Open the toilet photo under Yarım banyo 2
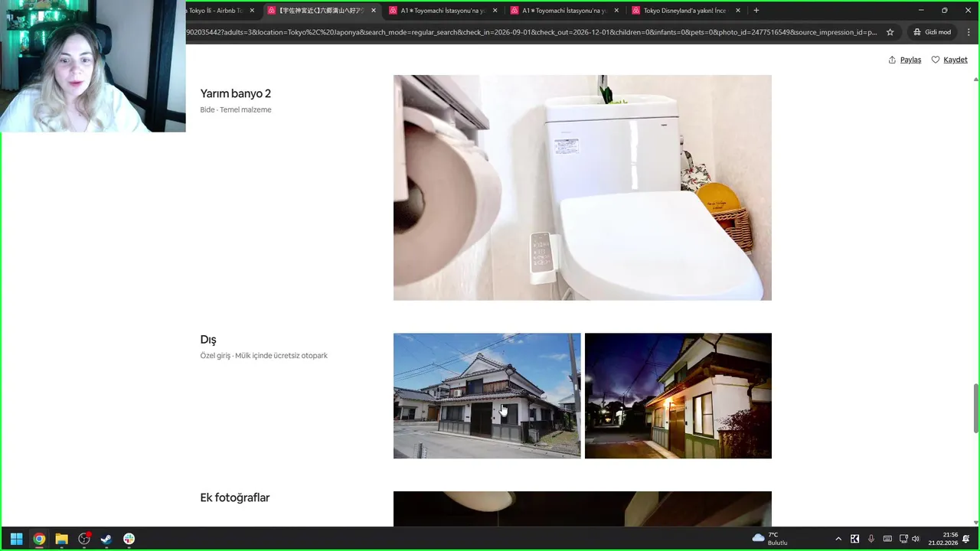Image resolution: width=980 pixels, height=551 pixels. tap(583, 187)
